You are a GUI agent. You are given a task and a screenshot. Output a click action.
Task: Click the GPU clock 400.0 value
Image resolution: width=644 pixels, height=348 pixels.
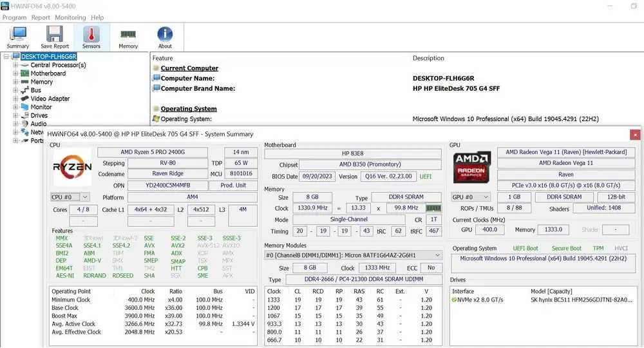[x=489, y=229]
